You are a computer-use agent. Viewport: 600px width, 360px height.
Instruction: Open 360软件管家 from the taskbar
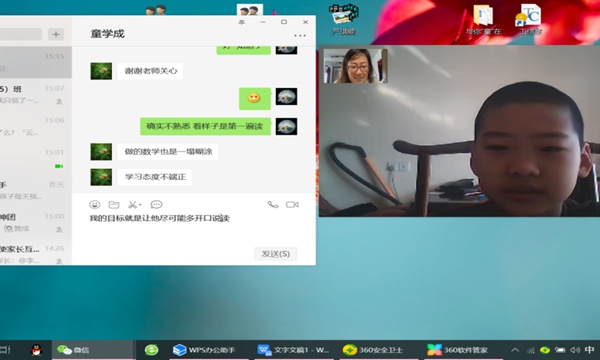458,350
